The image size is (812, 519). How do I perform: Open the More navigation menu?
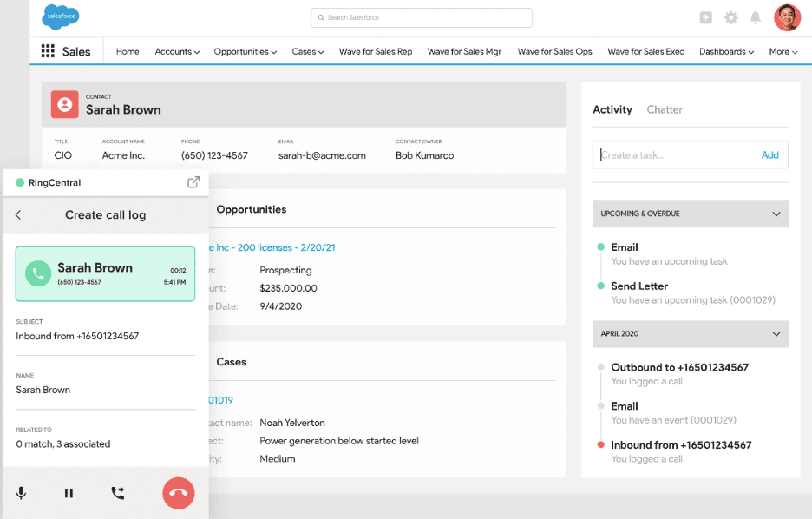(x=783, y=51)
